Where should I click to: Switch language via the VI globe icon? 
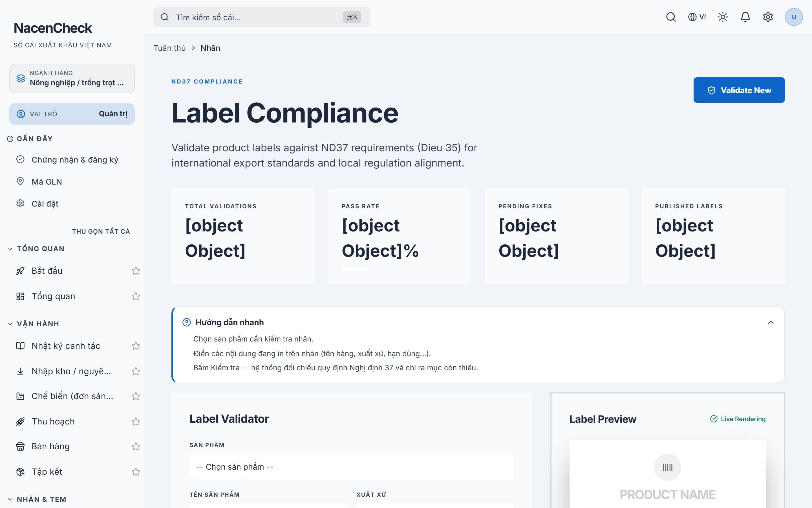click(x=697, y=17)
